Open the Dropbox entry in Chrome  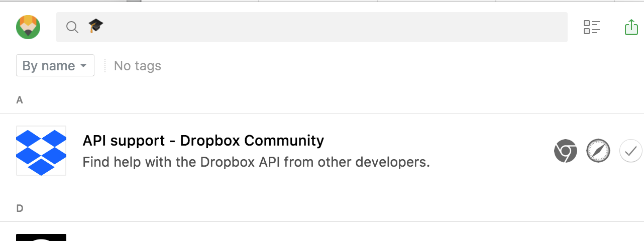click(565, 151)
